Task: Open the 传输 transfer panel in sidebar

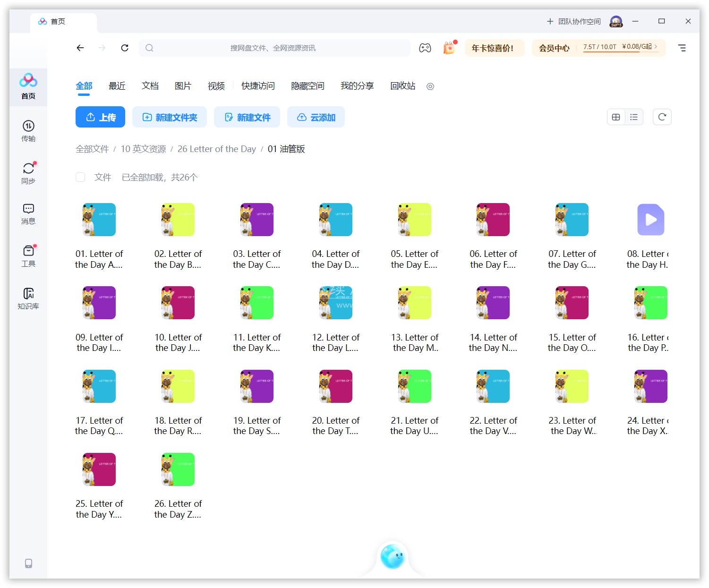Action: [28, 131]
